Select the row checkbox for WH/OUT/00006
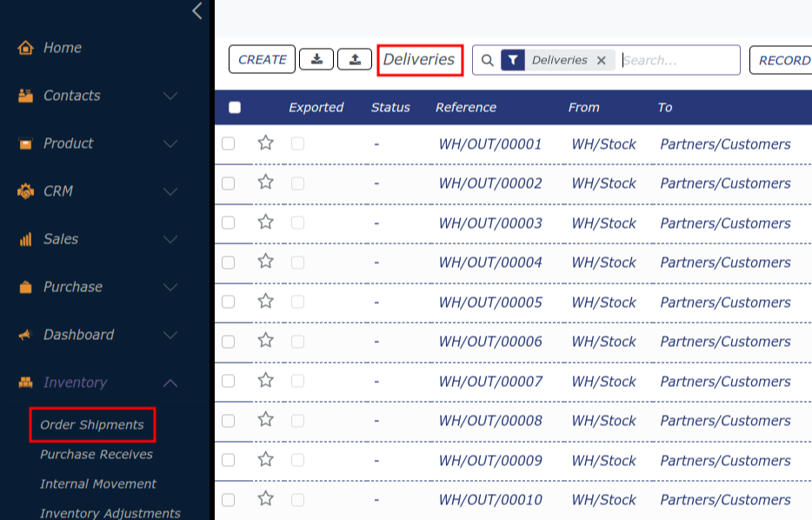 click(x=229, y=342)
